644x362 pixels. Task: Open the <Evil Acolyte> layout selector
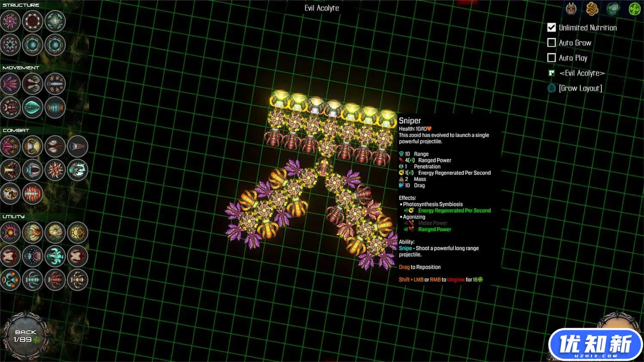point(581,73)
